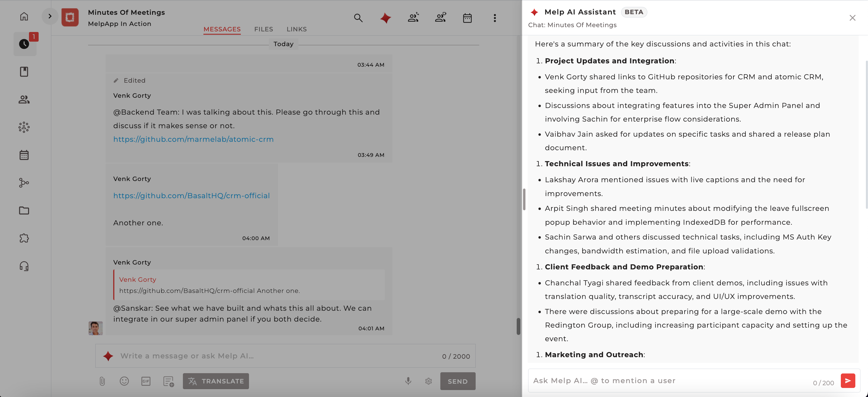Open recent chats clock icon

[x=24, y=44]
